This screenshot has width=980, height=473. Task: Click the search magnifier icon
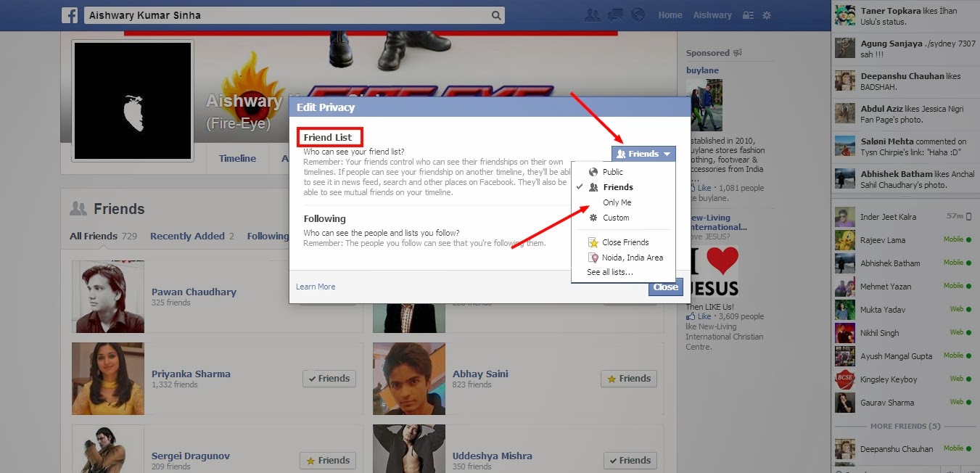click(496, 15)
